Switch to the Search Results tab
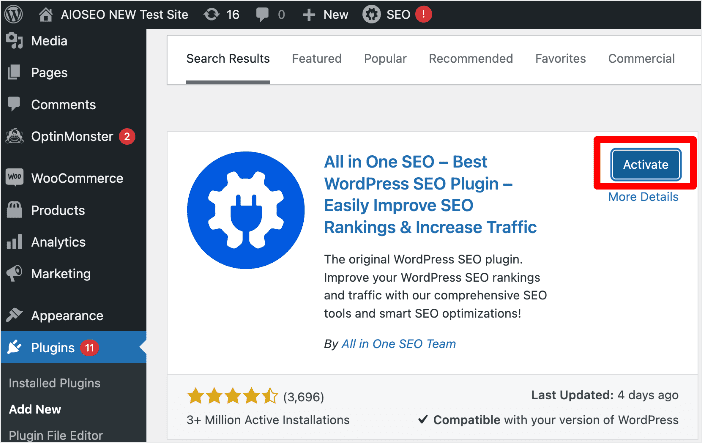The image size is (702, 443). 228,59
